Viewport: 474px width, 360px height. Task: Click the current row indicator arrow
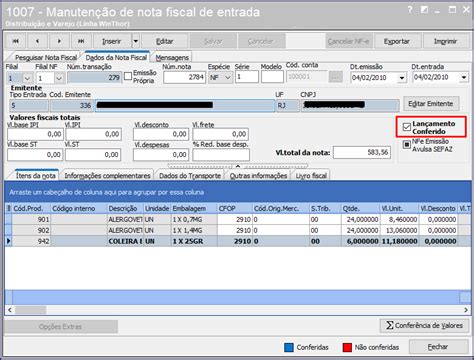coord(8,241)
